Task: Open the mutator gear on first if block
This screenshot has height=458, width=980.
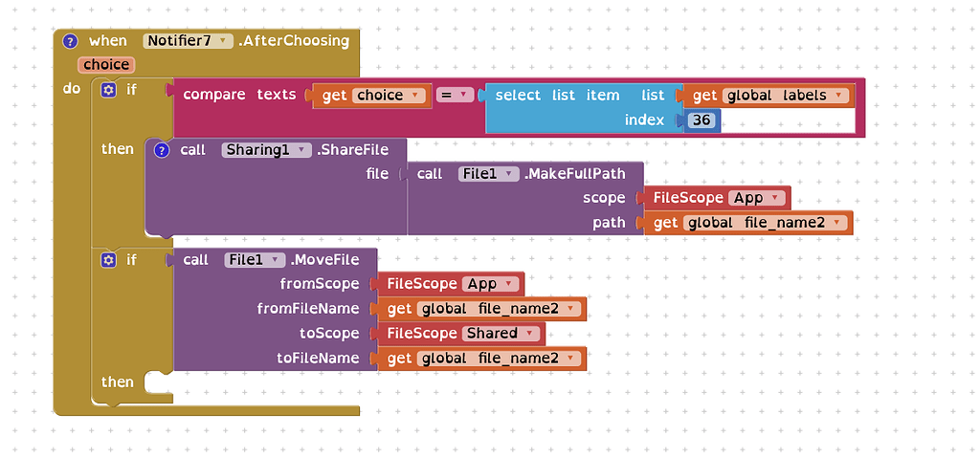Action: click(x=108, y=90)
